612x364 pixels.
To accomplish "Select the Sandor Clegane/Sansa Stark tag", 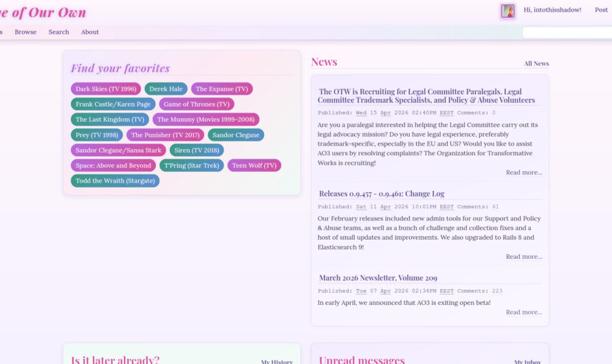I will point(118,150).
